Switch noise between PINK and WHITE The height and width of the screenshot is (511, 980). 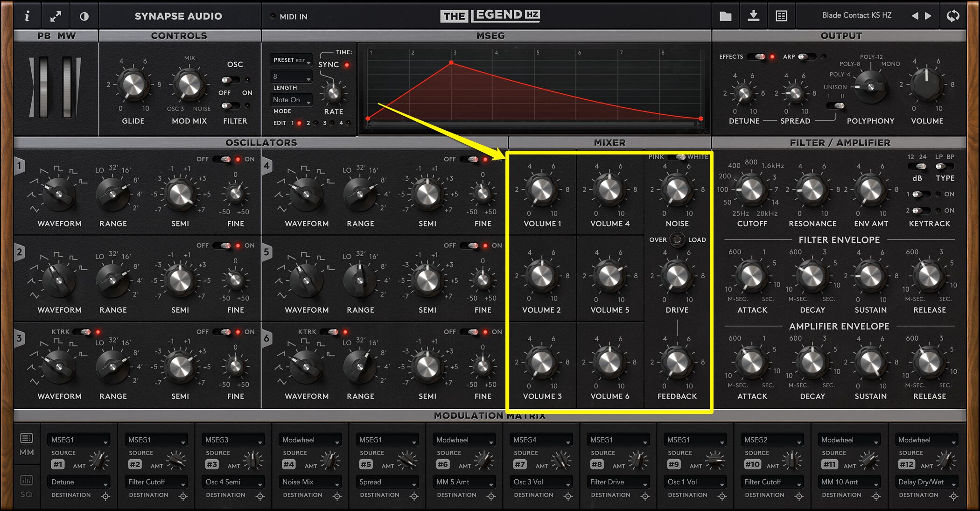point(678,157)
